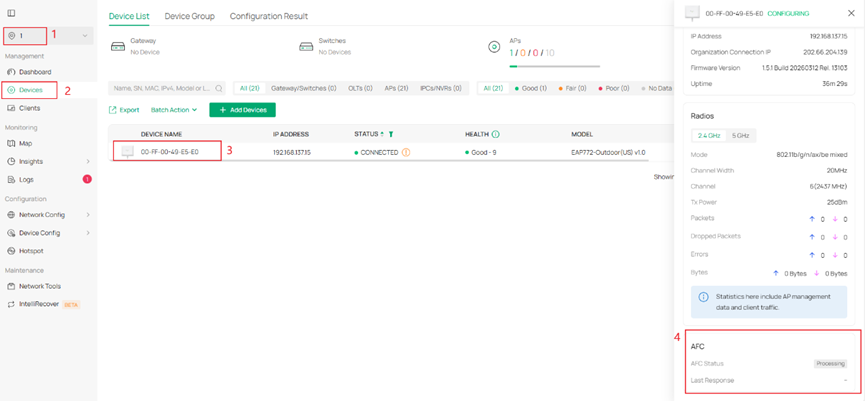The image size is (865, 401).
Task: Switch radio view to 5 GHz
Action: pos(740,135)
